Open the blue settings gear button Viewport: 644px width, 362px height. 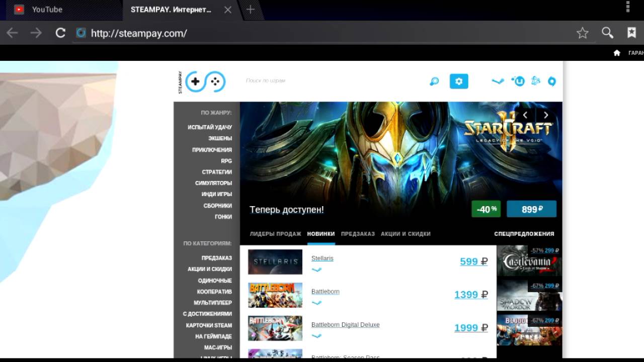click(x=459, y=81)
